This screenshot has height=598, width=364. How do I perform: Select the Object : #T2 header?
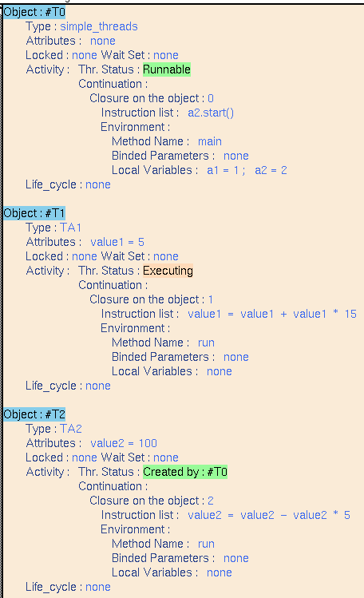pos(34,414)
